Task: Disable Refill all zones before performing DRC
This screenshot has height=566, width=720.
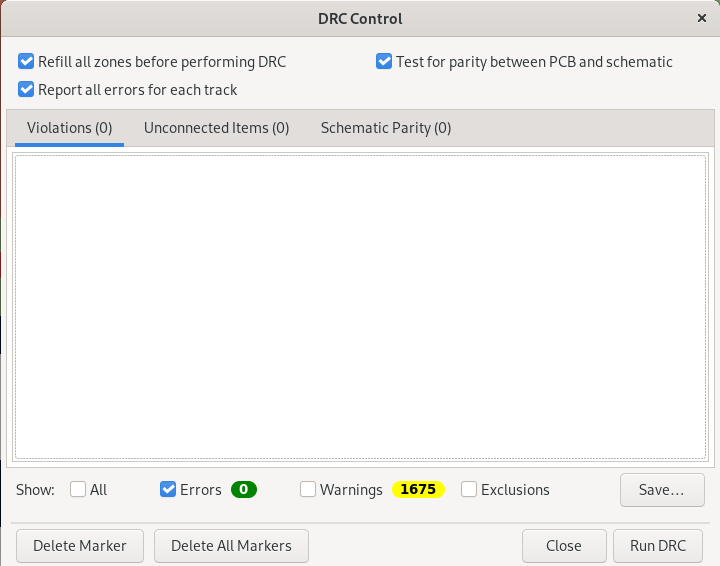Action: pyautogui.click(x=27, y=62)
